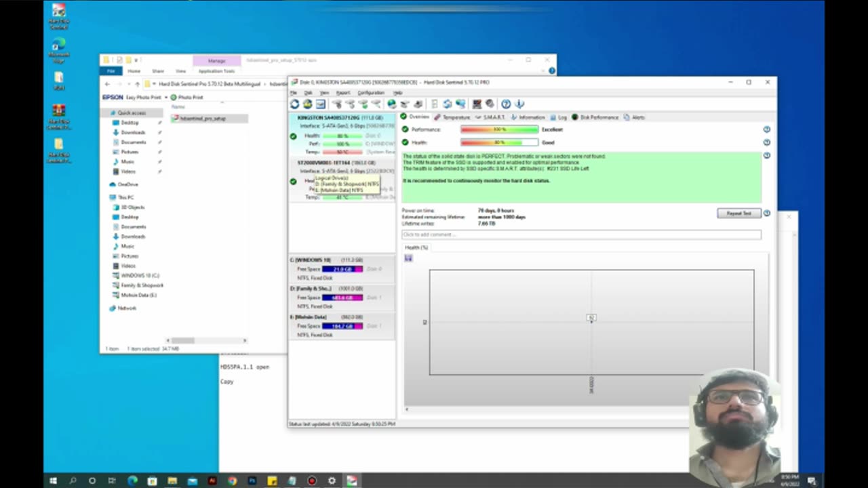The image size is (868, 488).
Task: Switch to S.M.A.R.T. tab
Action: (490, 117)
